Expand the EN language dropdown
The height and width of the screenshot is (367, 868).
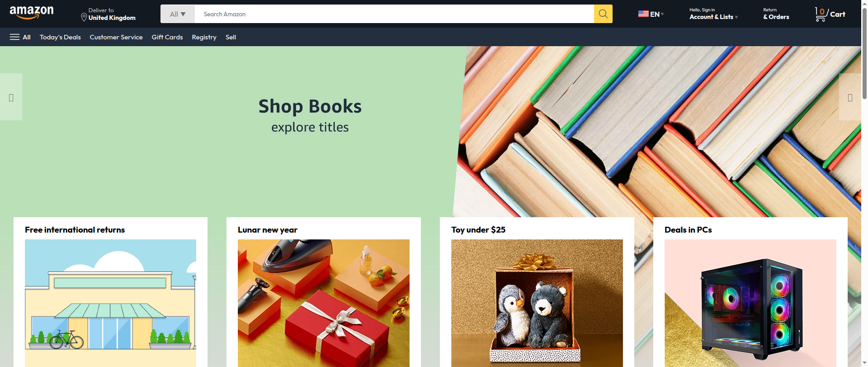point(657,14)
